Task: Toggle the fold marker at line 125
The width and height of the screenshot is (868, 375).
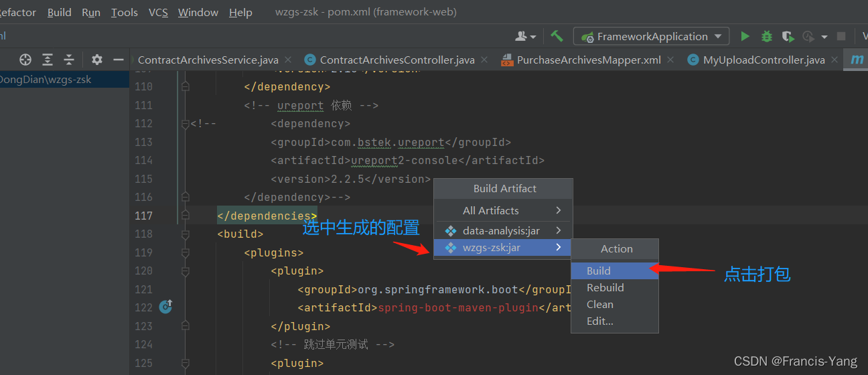Action: pos(186,363)
